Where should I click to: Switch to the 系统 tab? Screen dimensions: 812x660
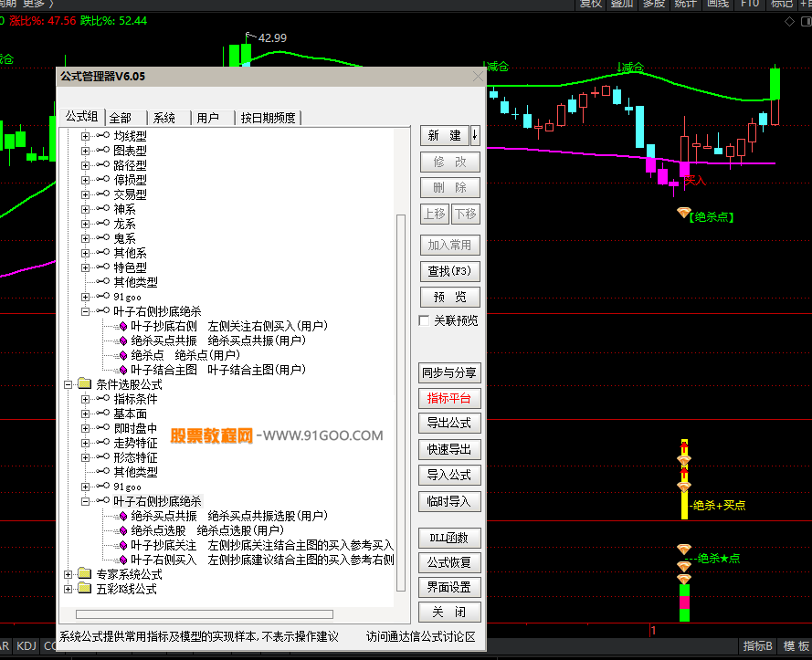point(164,118)
